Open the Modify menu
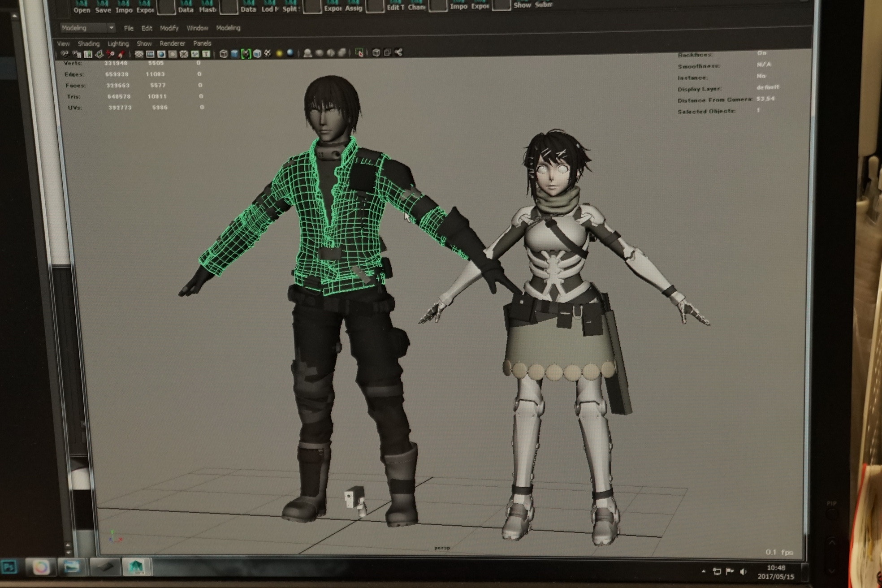 tap(169, 28)
